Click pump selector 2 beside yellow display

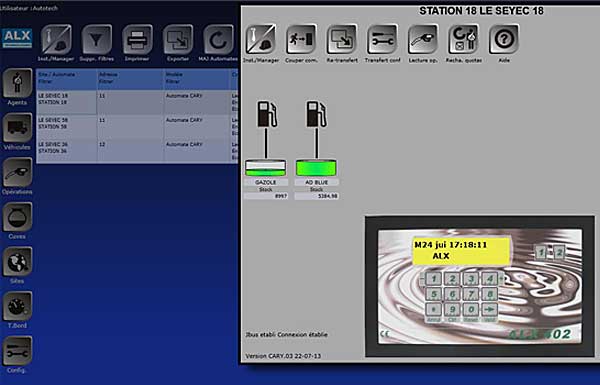coord(559,253)
